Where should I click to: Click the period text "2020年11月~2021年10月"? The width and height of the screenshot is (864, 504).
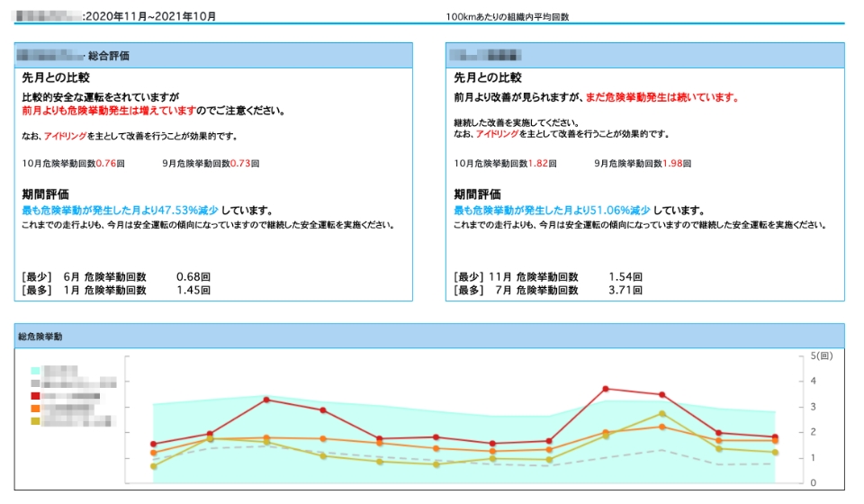pyautogui.click(x=150, y=16)
